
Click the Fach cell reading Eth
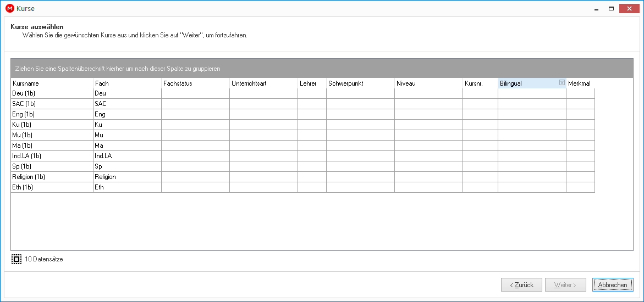tap(128, 187)
